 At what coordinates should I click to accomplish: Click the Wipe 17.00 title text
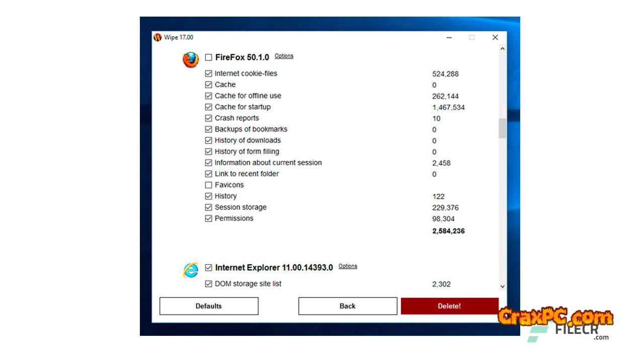[179, 37]
